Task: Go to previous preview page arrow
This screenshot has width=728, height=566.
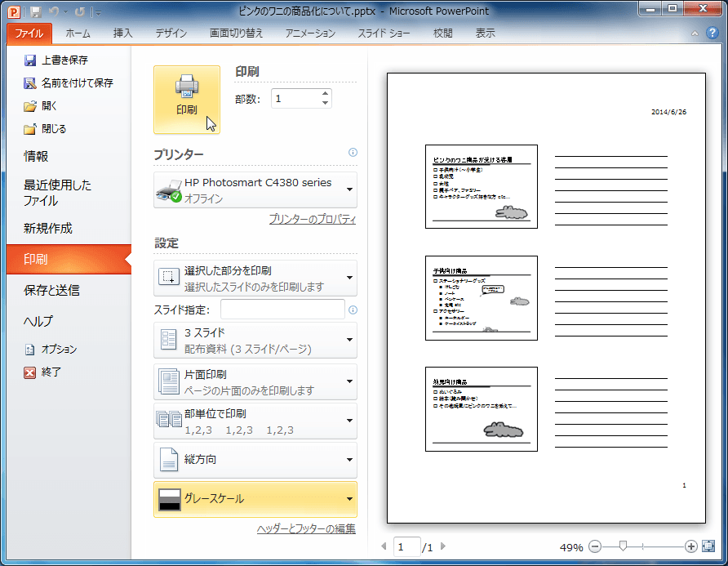Action: (x=384, y=546)
